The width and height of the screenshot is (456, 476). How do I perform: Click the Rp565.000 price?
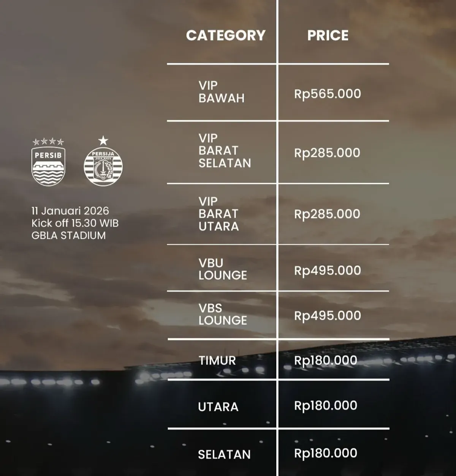(x=327, y=94)
